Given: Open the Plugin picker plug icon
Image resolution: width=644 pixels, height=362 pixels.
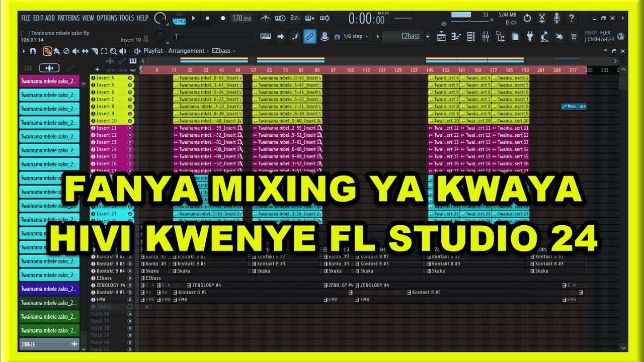Looking at the screenshot, I should [x=530, y=36].
